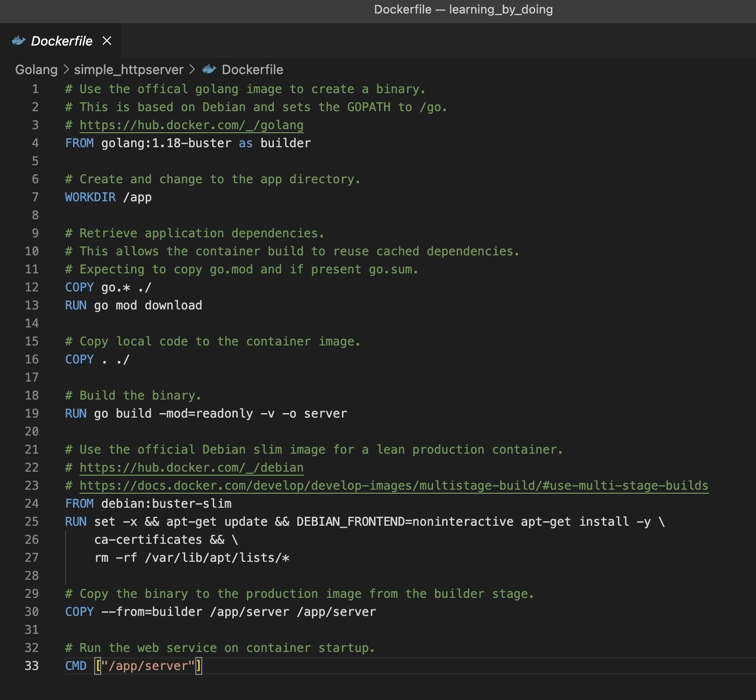Click the 'as' keyword on line 4
This screenshot has width=756, height=700.
[x=246, y=143]
